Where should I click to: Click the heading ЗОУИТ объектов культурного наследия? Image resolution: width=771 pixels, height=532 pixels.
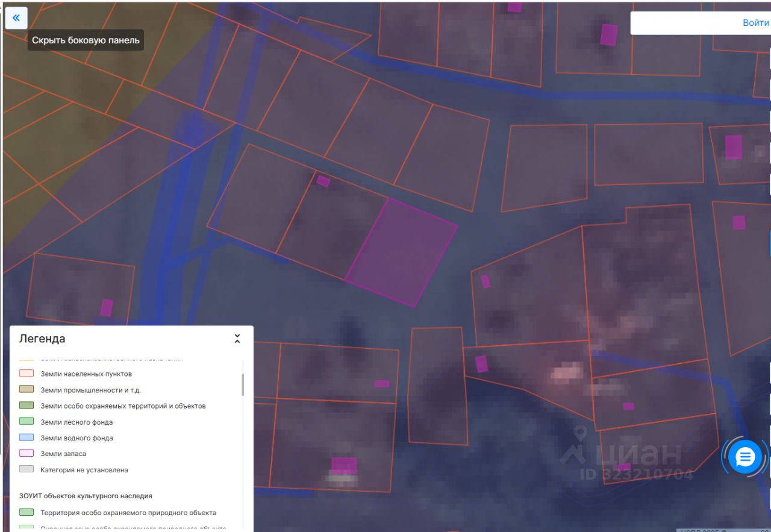pyautogui.click(x=86, y=496)
